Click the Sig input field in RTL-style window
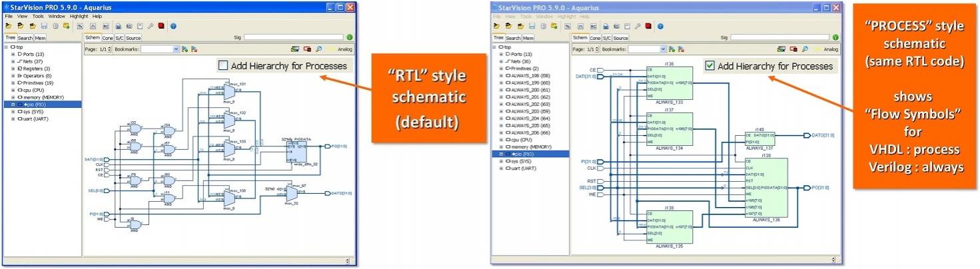980x269 pixels. [x=294, y=37]
